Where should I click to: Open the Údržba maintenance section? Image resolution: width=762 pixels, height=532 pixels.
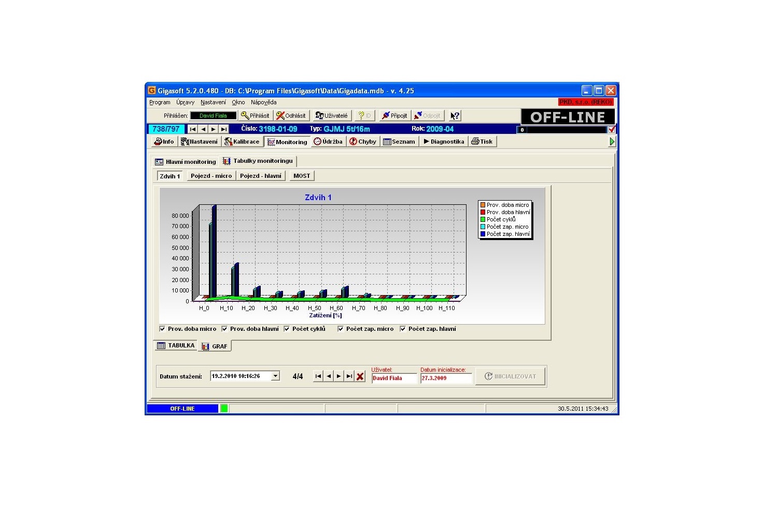(328, 142)
